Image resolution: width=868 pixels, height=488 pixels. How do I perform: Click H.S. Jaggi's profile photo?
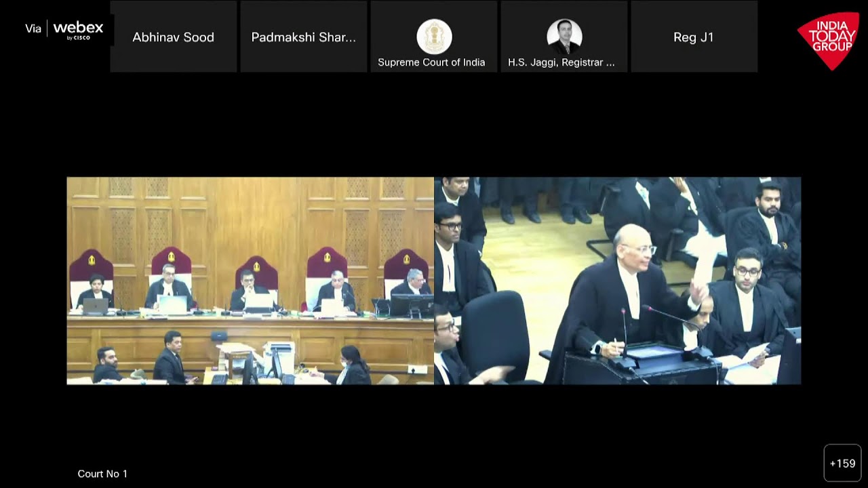coord(564,37)
